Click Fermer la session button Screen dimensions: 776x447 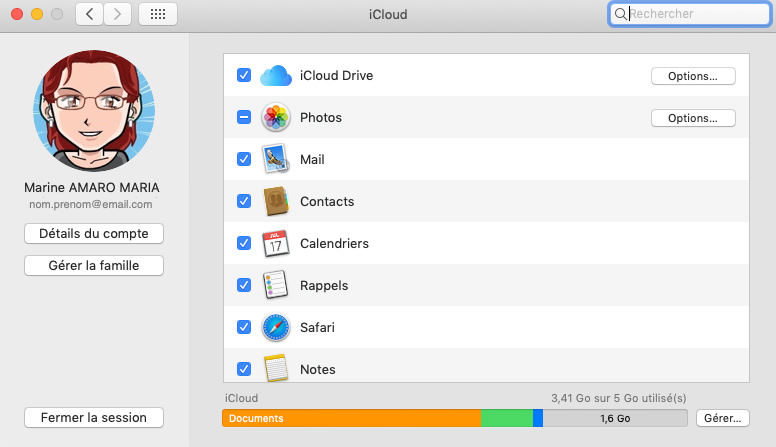(x=94, y=418)
